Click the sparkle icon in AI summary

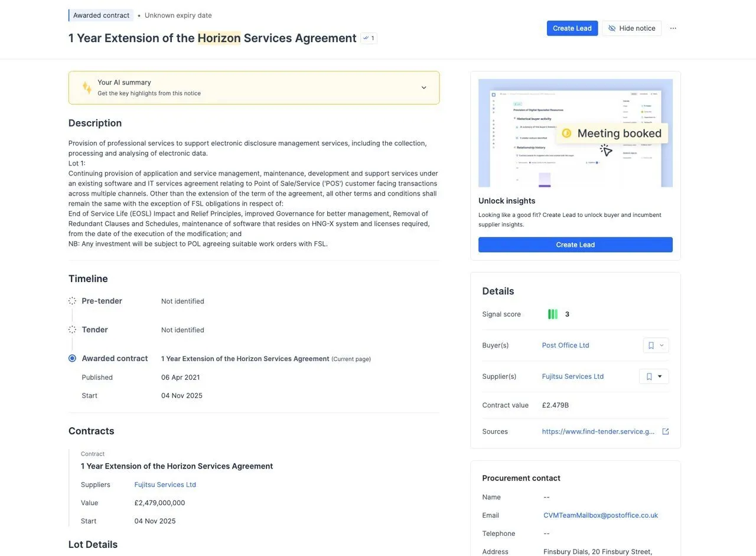[x=87, y=87]
